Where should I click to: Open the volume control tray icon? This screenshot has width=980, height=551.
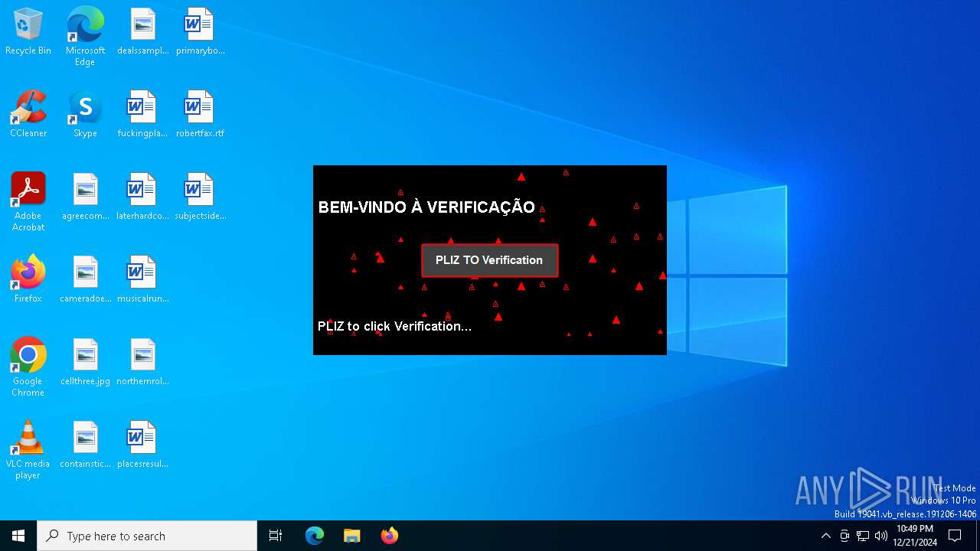[881, 536]
